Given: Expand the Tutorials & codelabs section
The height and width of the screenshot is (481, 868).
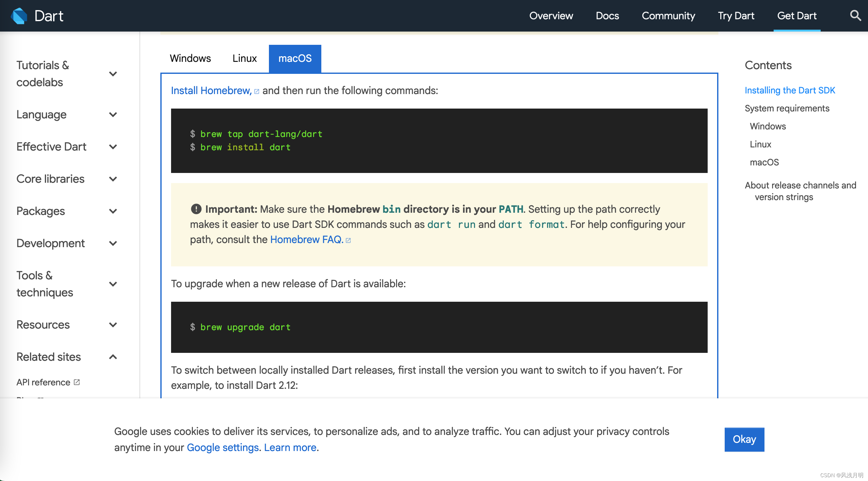Looking at the screenshot, I should (113, 74).
